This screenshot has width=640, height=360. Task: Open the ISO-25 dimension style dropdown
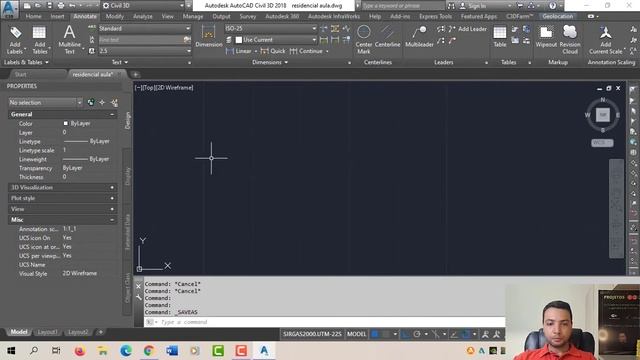click(x=271, y=29)
